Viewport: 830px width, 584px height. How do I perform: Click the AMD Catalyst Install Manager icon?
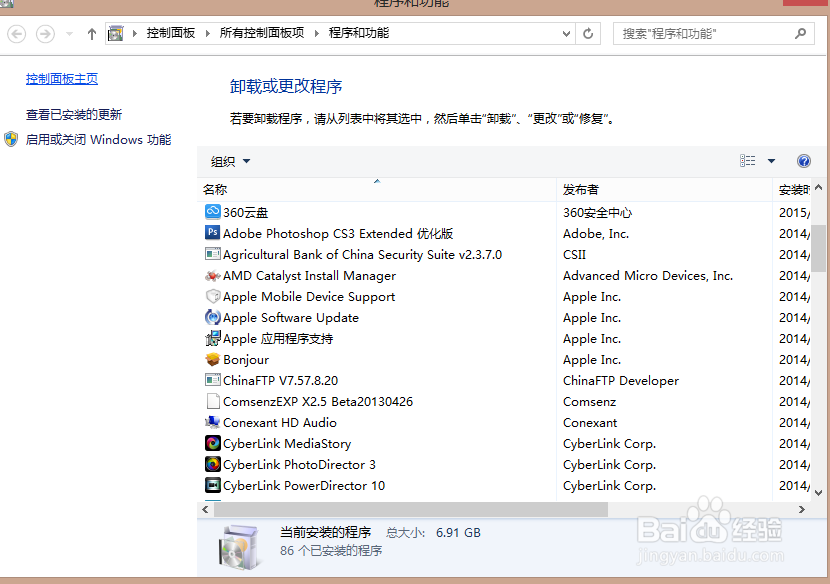pyautogui.click(x=212, y=275)
